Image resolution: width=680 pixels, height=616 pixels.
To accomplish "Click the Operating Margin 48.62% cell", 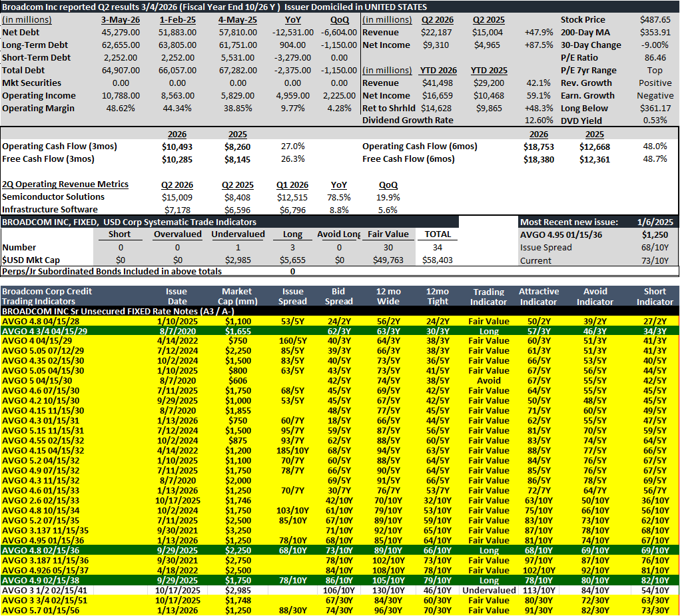I will coord(121,109).
